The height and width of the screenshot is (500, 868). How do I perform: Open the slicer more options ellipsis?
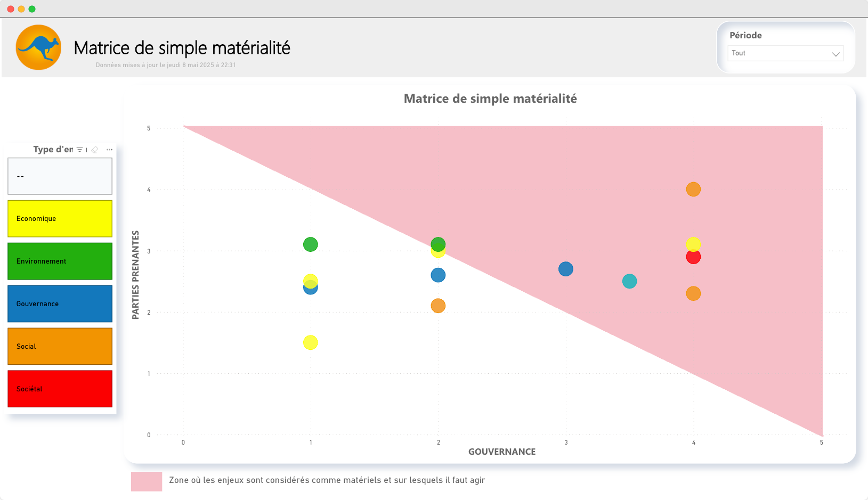click(109, 150)
